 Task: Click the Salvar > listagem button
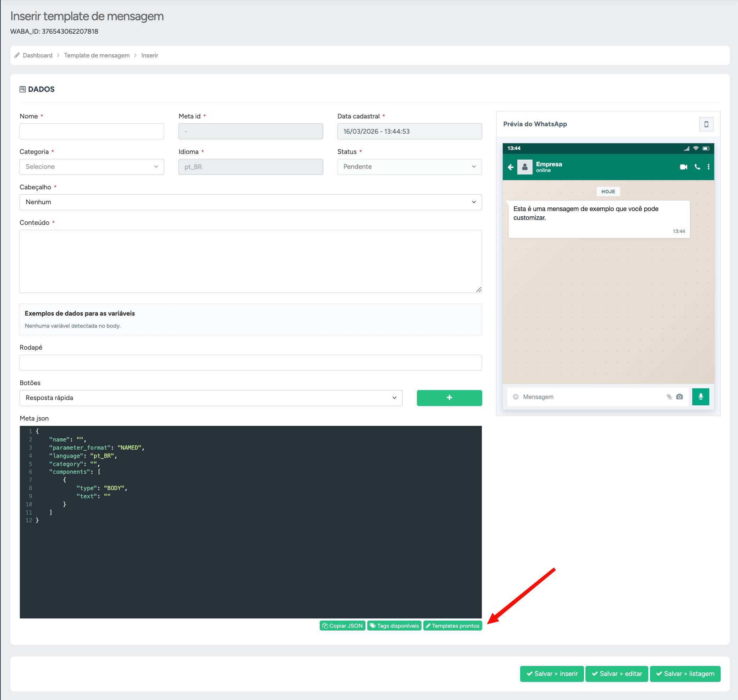(685, 673)
